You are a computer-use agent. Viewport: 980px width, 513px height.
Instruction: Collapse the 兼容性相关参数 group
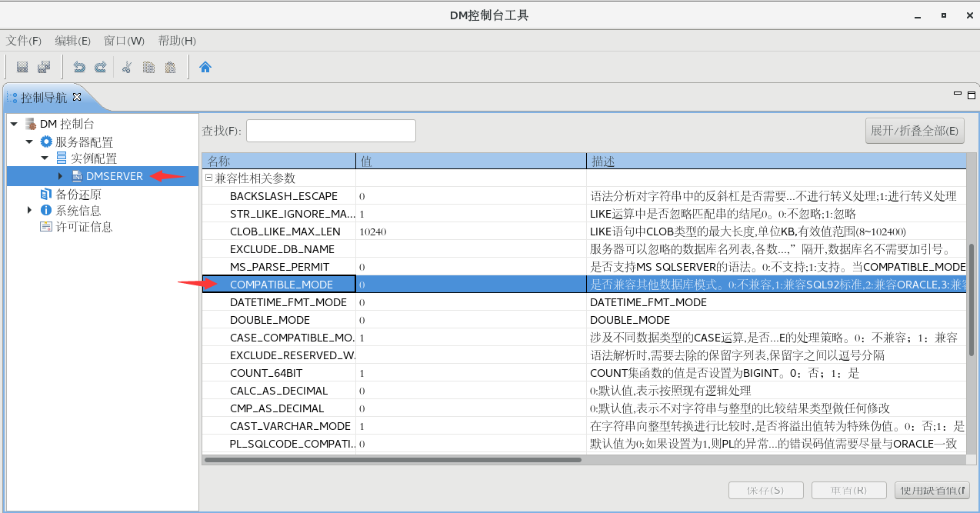coord(208,178)
